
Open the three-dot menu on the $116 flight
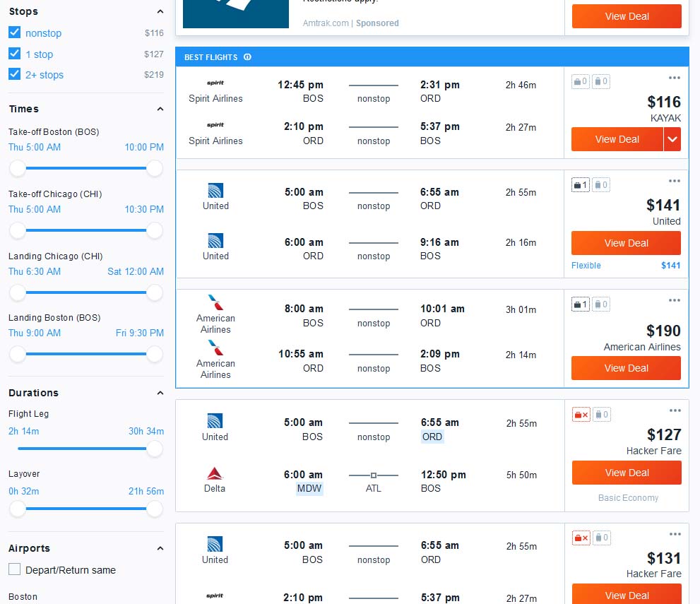(674, 78)
